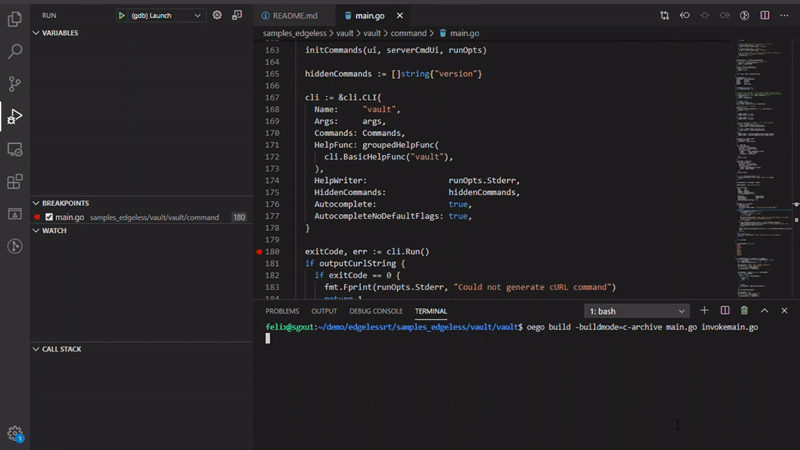Click samples_edgeless in the breadcrumb
Image resolution: width=800 pixels, height=450 pixels.
point(294,33)
